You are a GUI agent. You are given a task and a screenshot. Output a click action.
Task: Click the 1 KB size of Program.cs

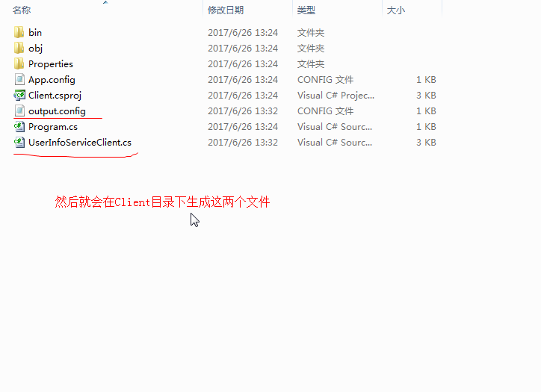click(426, 126)
